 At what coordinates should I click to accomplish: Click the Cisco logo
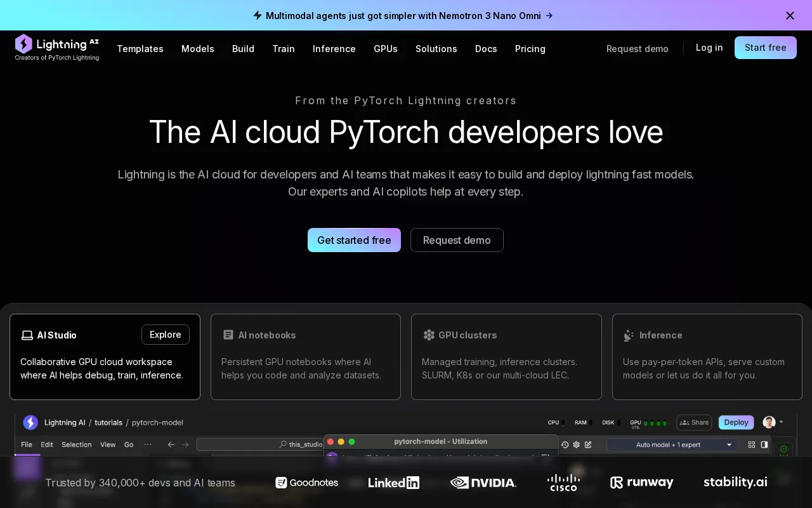(563, 483)
